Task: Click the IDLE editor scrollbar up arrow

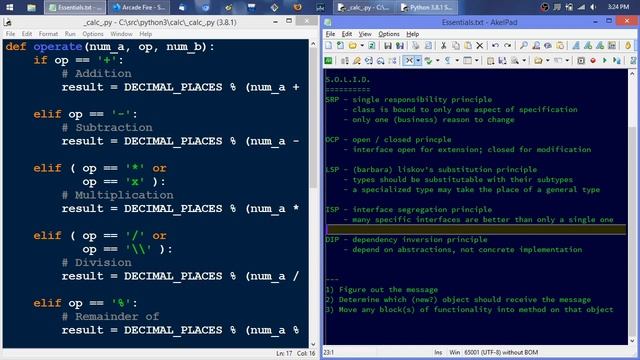Action: click(313, 43)
